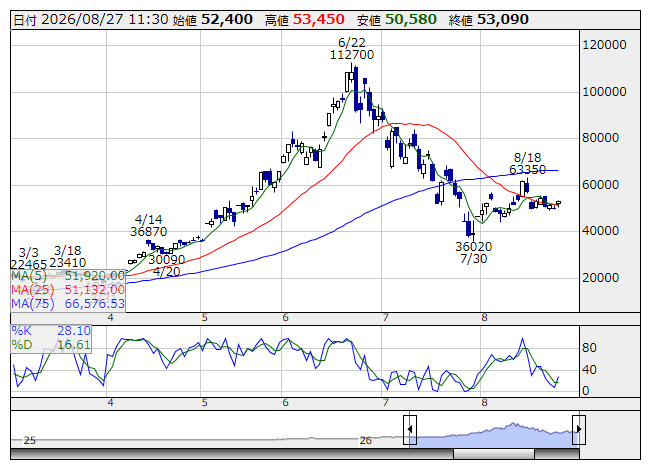This screenshot has height=470, width=653.
Task: Click the year 25 marker in overview
Action: click(30, 440)
